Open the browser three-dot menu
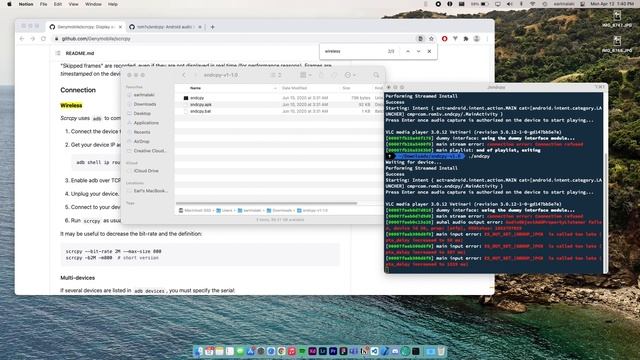640x360 pixels. coord(487,39)
